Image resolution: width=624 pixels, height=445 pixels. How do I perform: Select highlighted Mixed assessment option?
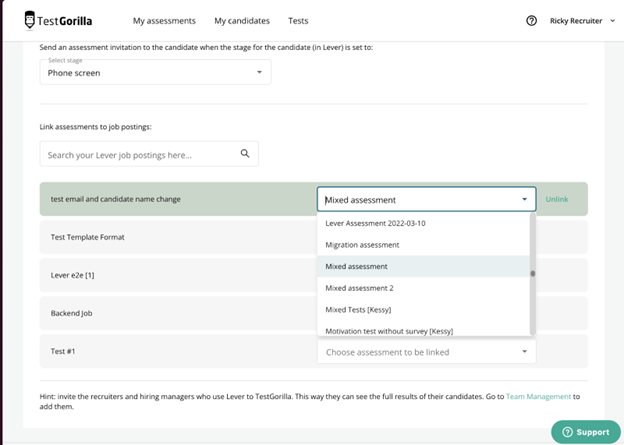pos(423,266)
